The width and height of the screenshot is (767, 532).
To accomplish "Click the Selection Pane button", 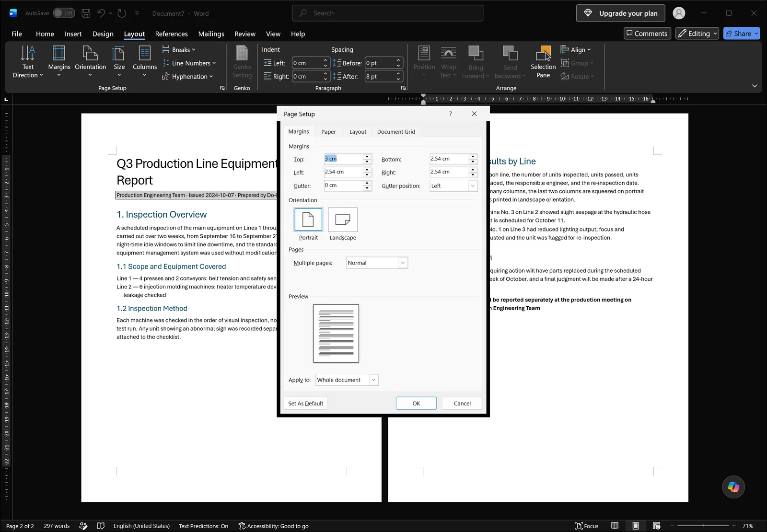I will coord(543,62).
